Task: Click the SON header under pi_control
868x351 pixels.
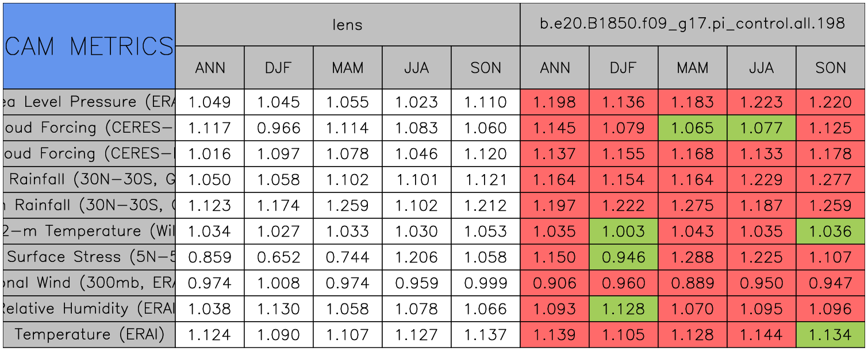Action: point(831,68)
